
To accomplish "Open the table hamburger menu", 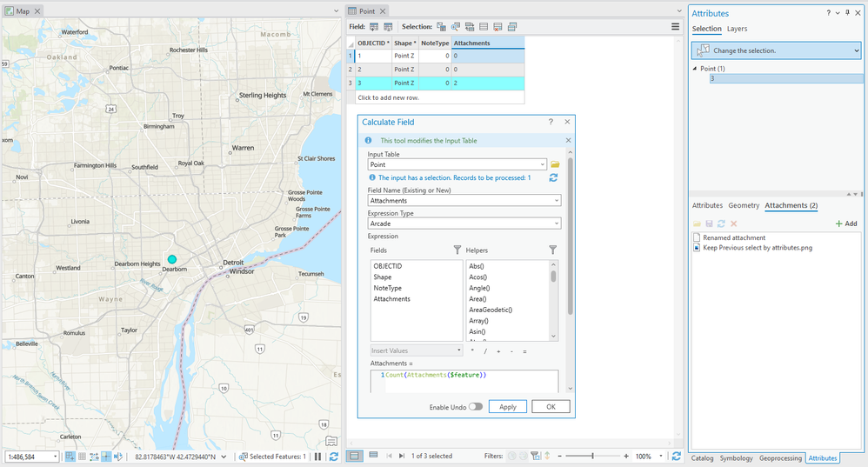I will pyautogui.click(x=676, y=27).
